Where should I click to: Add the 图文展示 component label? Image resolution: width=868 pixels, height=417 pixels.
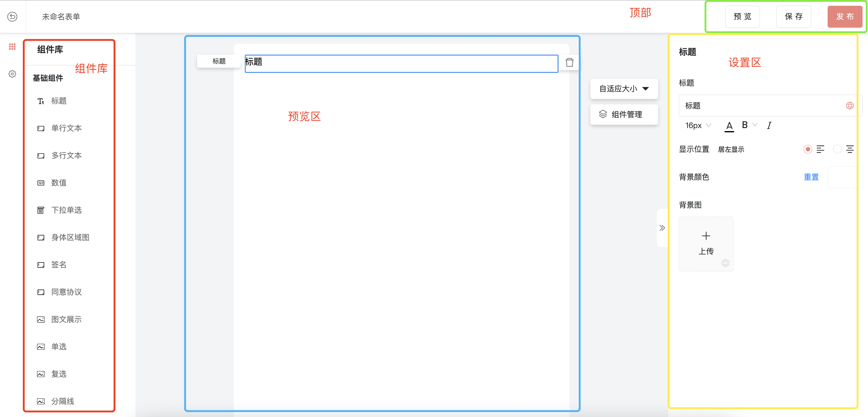coord(67,319)
